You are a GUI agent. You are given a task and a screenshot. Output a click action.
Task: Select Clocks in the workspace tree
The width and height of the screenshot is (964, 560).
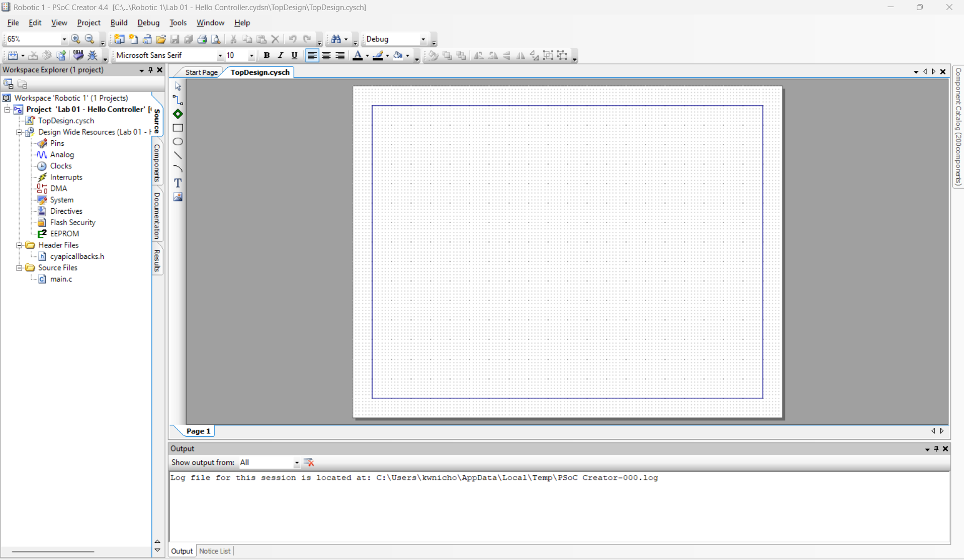pos(61,166)
